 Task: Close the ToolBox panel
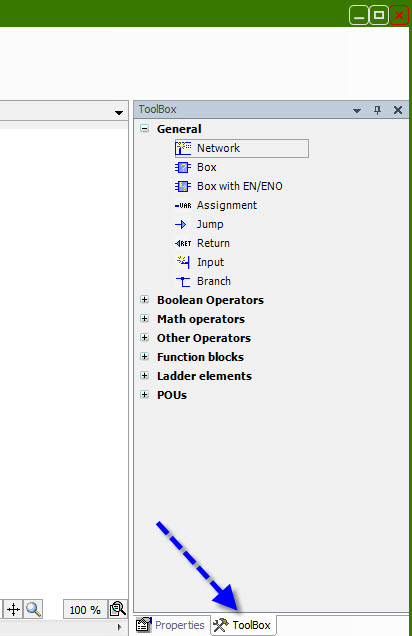[398, 110]
